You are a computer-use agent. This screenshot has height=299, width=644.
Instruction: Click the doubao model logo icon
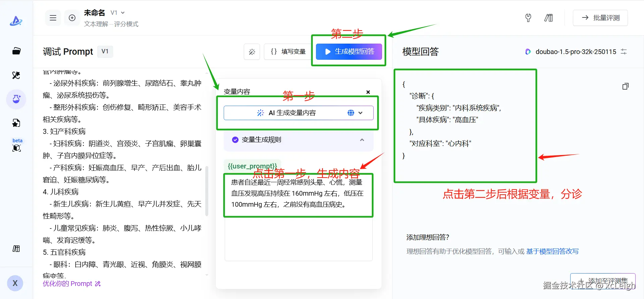528,52
